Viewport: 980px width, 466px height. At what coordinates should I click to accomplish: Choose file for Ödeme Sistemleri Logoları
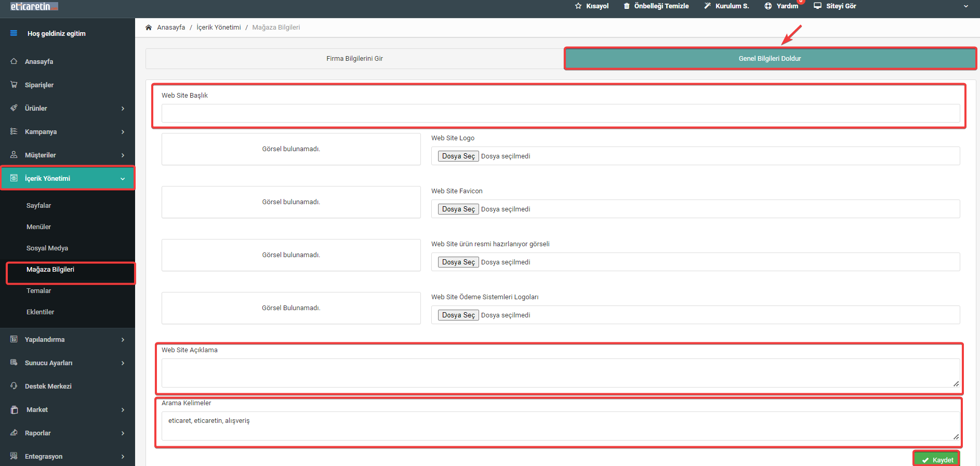tap(458, 315)
